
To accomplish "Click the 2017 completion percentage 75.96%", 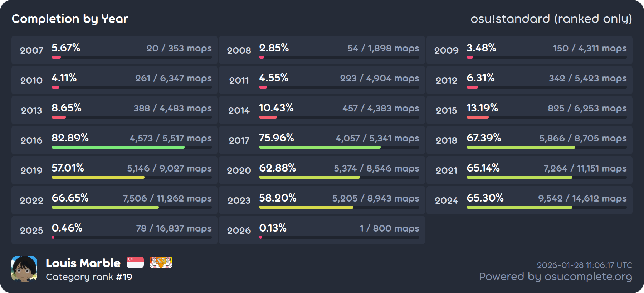I will 276,138.
